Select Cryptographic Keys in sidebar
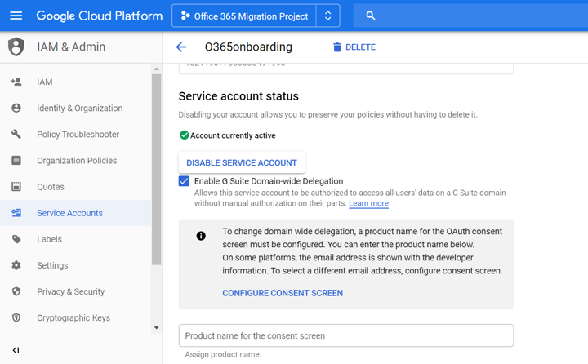 (73, 318)
